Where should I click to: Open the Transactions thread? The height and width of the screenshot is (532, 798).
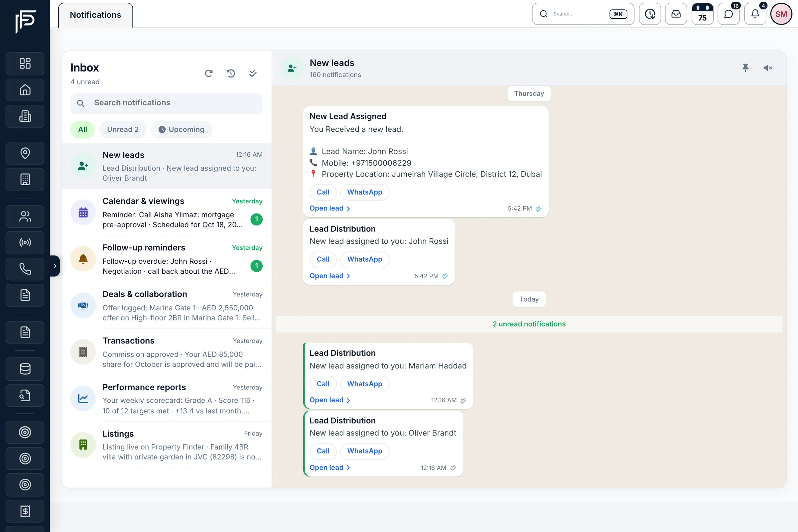pos(166,352)
